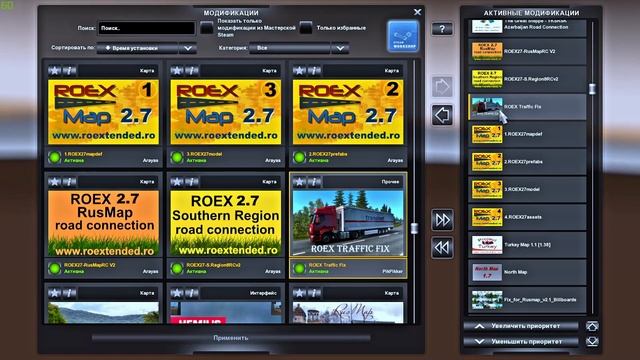640x360 pixels.
Task: Select ROEX RusMap road connection thumbnail
Action: [103, 223]
